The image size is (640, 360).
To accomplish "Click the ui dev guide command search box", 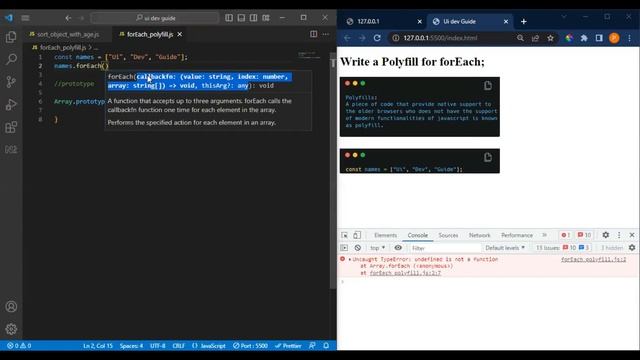I will (x=155, y=18).
